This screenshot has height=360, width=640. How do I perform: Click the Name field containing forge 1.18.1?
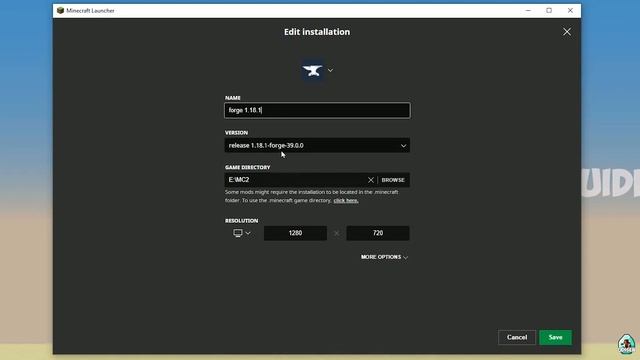coord(317,110)
